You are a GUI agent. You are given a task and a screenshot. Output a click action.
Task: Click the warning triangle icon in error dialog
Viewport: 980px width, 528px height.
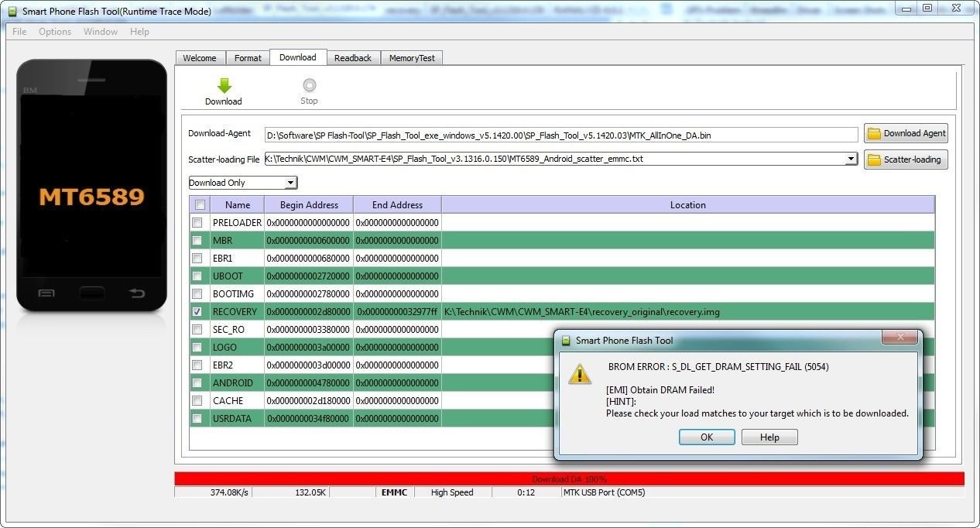point(579,373)
